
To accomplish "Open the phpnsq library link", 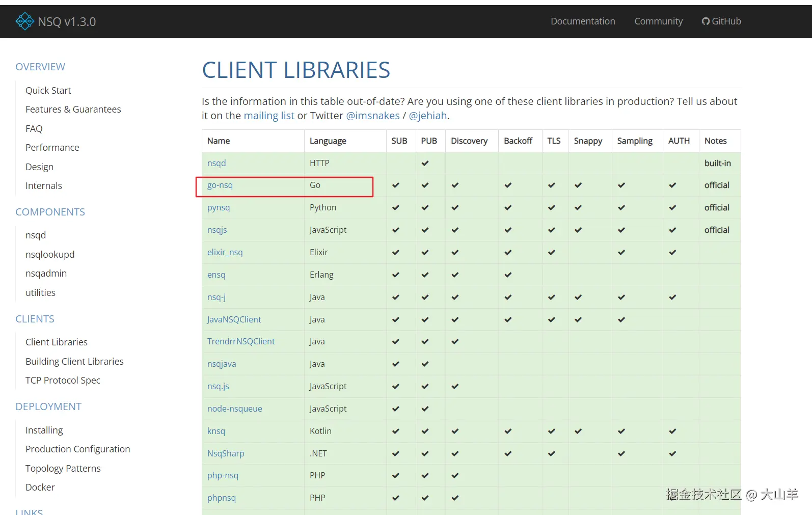I will 222,498.
